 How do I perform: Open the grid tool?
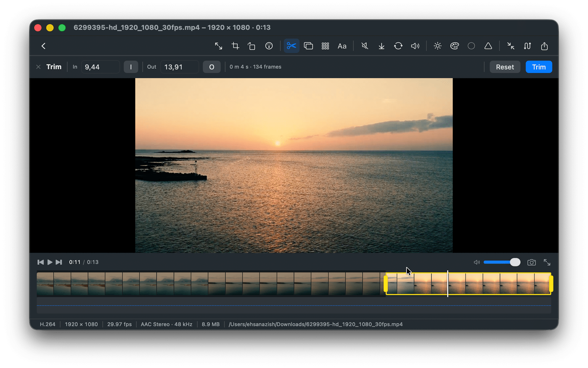[325, 46]
